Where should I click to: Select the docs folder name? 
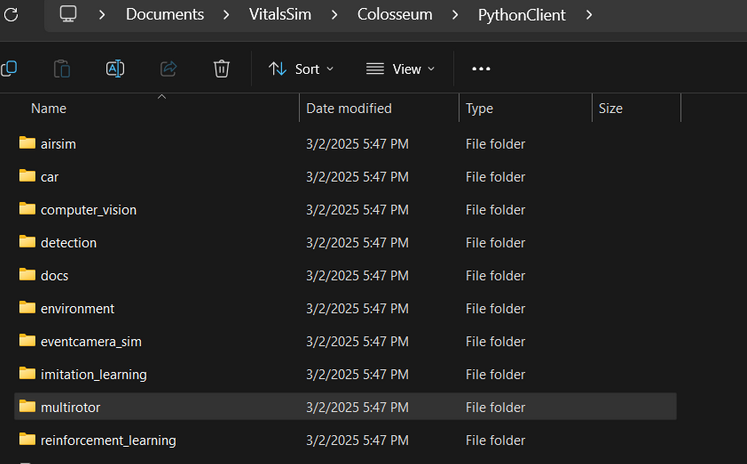coord(54,275)
